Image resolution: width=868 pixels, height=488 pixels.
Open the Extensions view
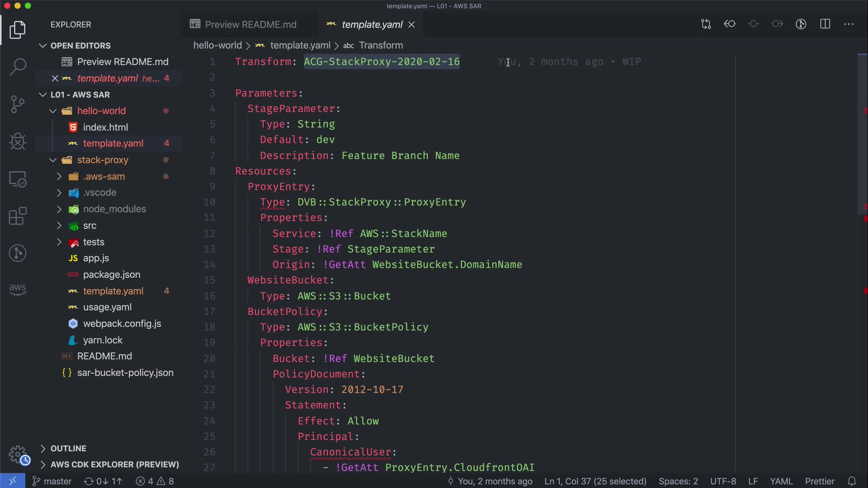click(x=18, y=216)
